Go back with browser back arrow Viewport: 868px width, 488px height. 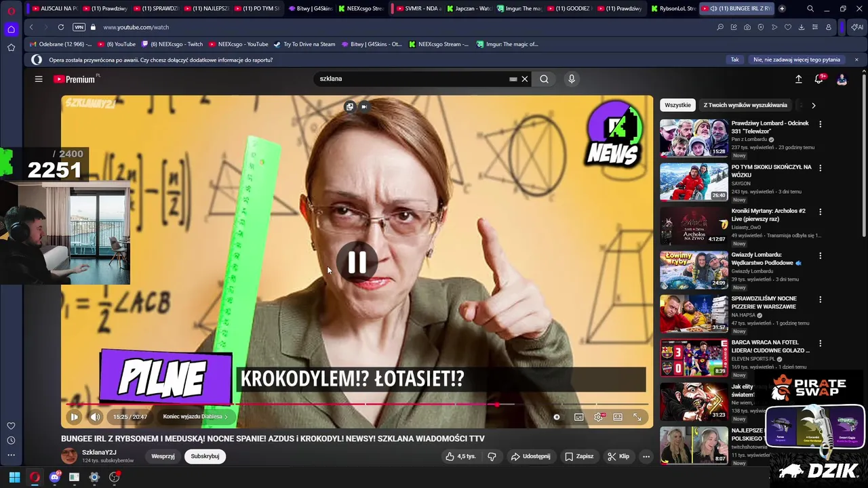click(31, 27)
